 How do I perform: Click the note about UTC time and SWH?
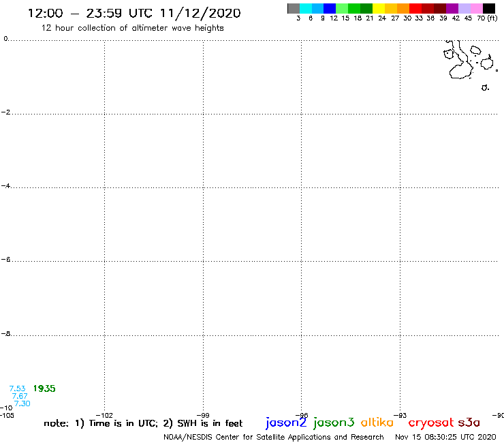[143, 423]
